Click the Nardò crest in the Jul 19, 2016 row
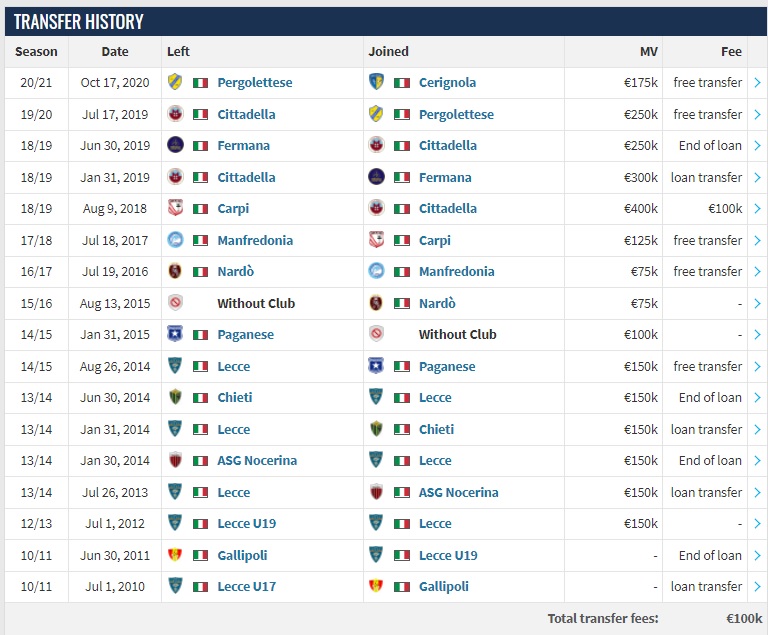 (x=175, y=271)
